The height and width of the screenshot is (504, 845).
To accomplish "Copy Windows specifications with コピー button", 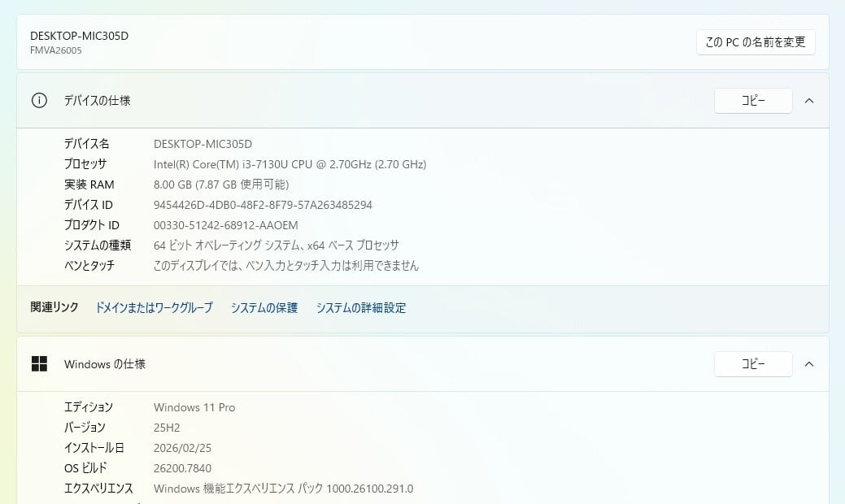I will click(753, 364).
